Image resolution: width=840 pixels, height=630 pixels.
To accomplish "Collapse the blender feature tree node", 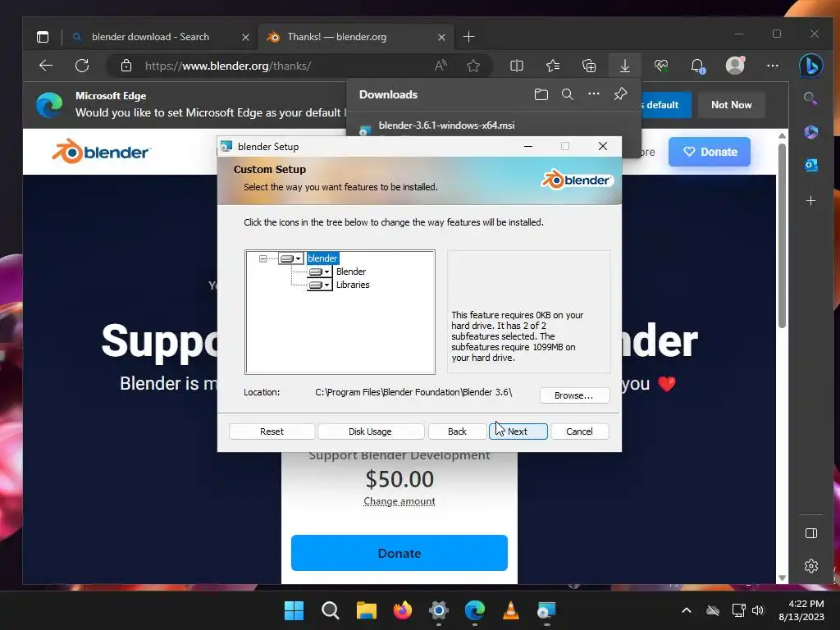I will [262, 258].
